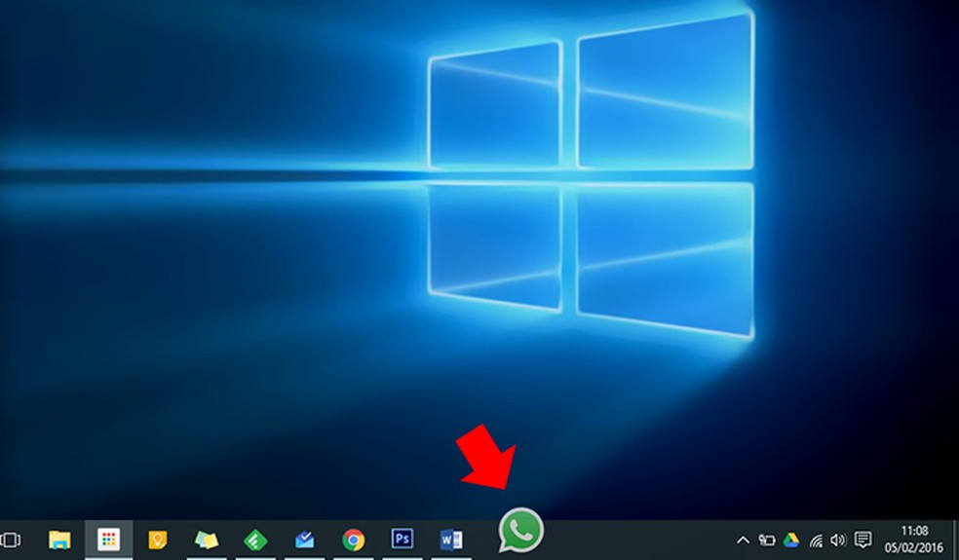Viewport: 959px width, 560px height.
Task: Open the volume speaker control
Action: [x=838, y=541]
